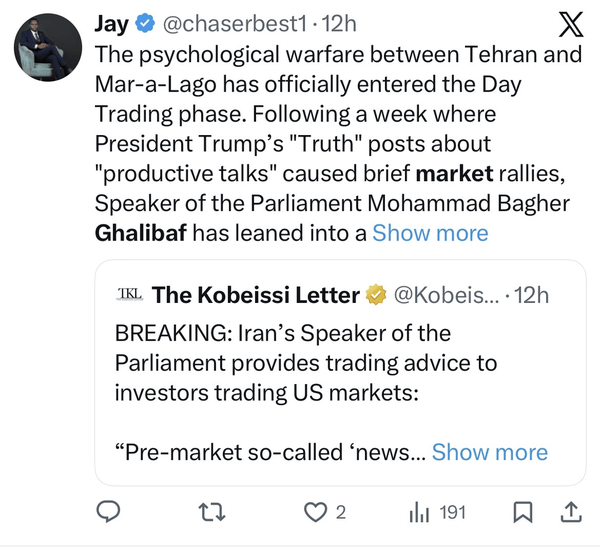Image resolution: width=600 pixels, height=553 pixels.
Task: Open The Kobeissi Letter account name
Action: [256, 295]
